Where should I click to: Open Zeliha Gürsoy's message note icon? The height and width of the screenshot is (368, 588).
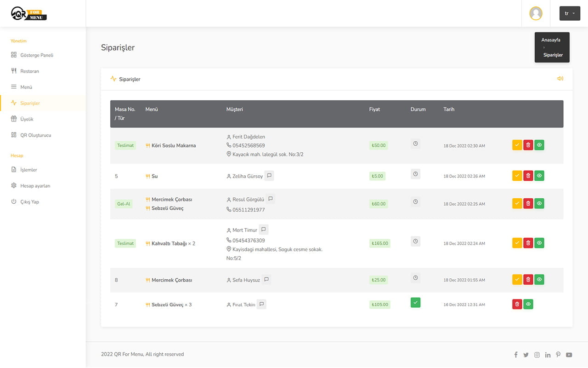269,176
